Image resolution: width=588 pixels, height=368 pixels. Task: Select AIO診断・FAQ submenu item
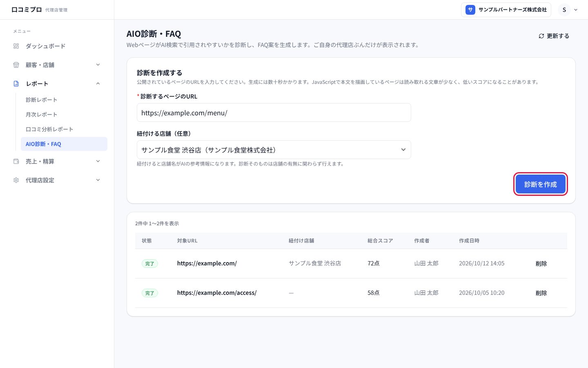(x=64, y=144)
